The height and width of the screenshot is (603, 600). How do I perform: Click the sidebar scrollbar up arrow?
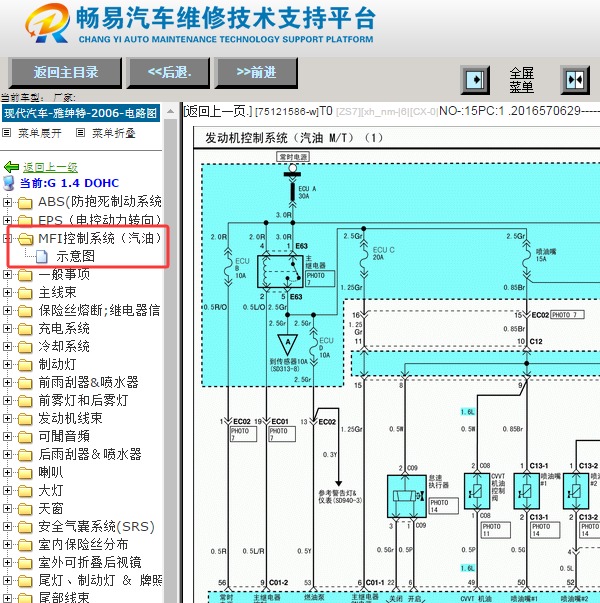[x=170, y=112]
